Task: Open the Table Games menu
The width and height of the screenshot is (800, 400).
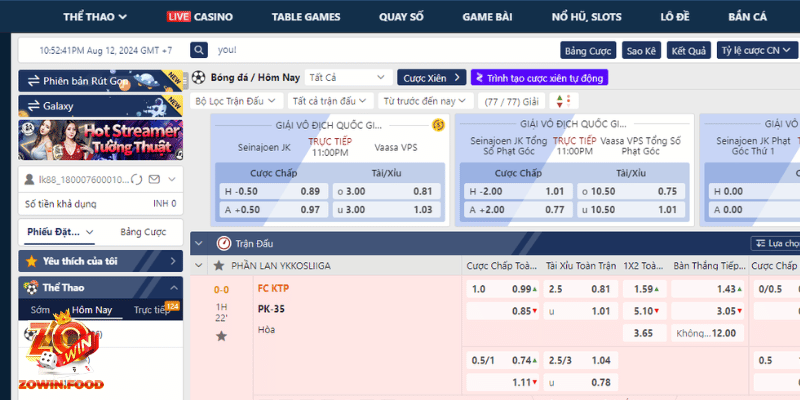Action: pos(306,17)
